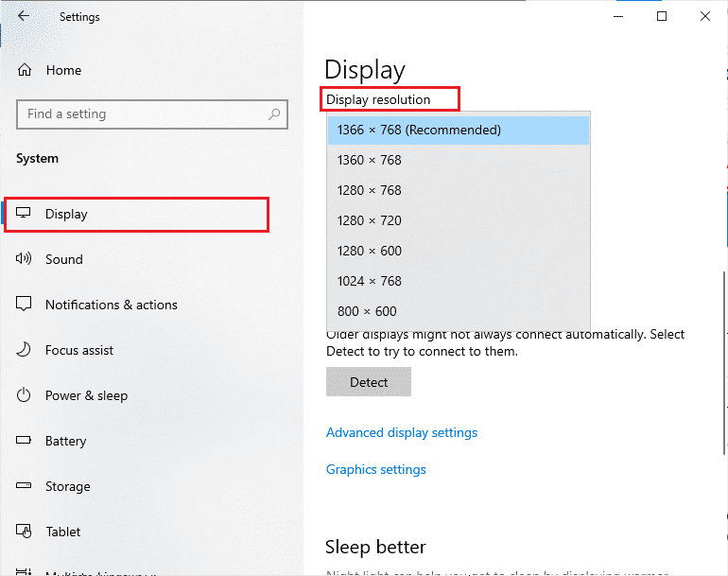Click the Focus assist moon icon
The image size is (728, 576).
click(25, 350)
